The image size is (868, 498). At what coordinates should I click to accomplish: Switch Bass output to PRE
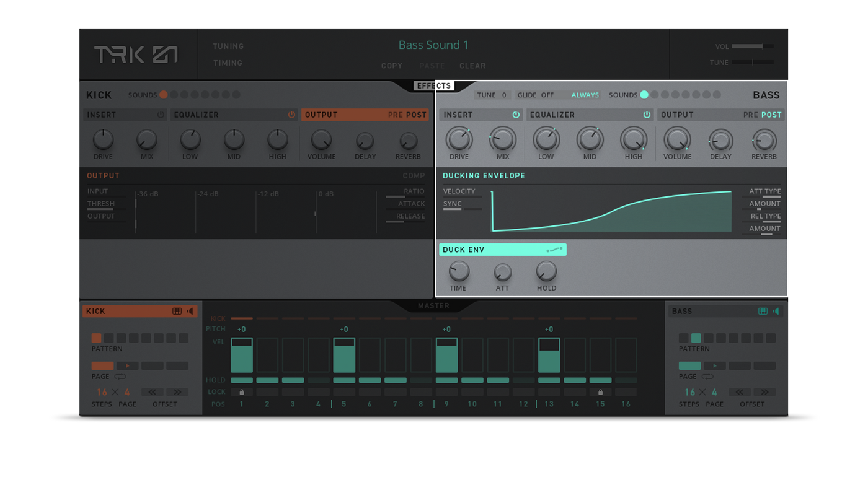tap(750, 115)
